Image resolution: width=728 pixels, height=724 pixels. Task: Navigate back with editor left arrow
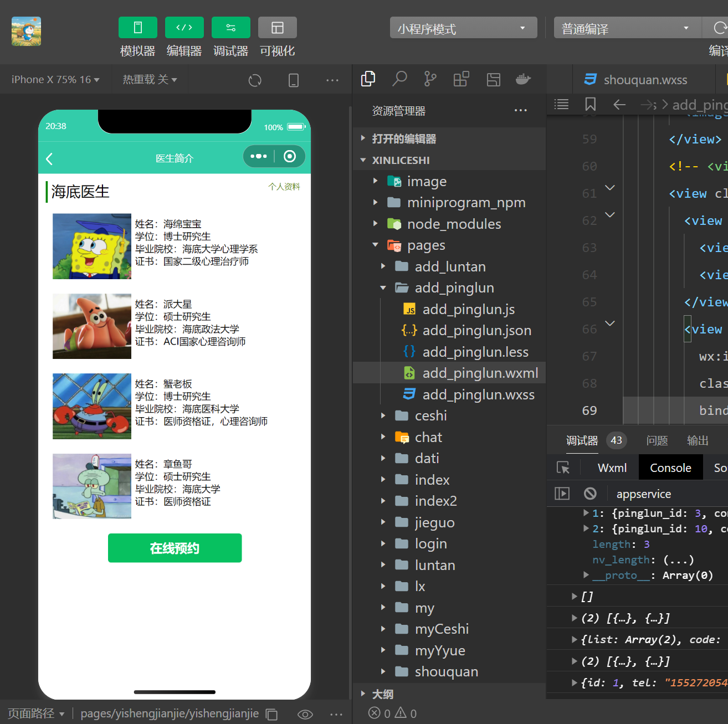[x=619, y=104]
